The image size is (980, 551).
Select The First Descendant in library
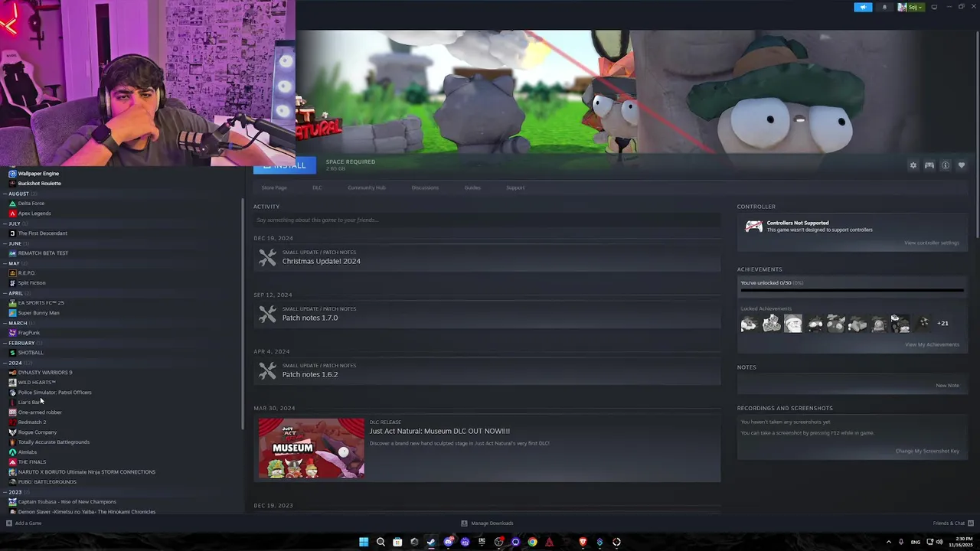42,233
